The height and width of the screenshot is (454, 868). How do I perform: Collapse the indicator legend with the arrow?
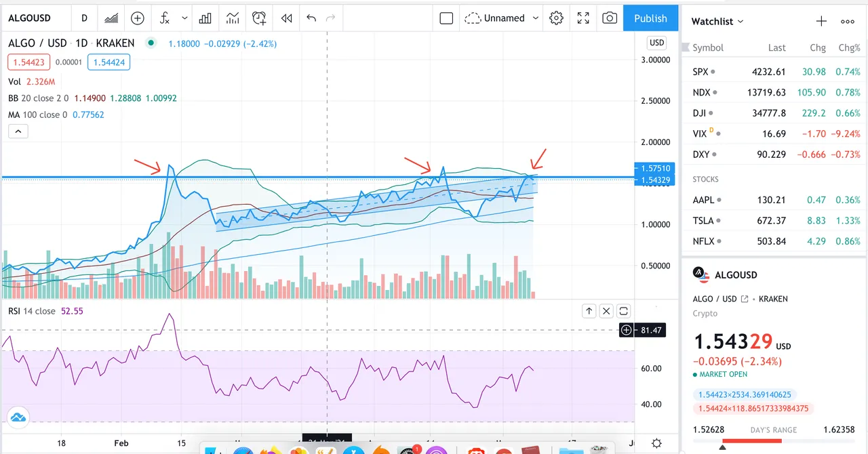click(x=18, y=131)
